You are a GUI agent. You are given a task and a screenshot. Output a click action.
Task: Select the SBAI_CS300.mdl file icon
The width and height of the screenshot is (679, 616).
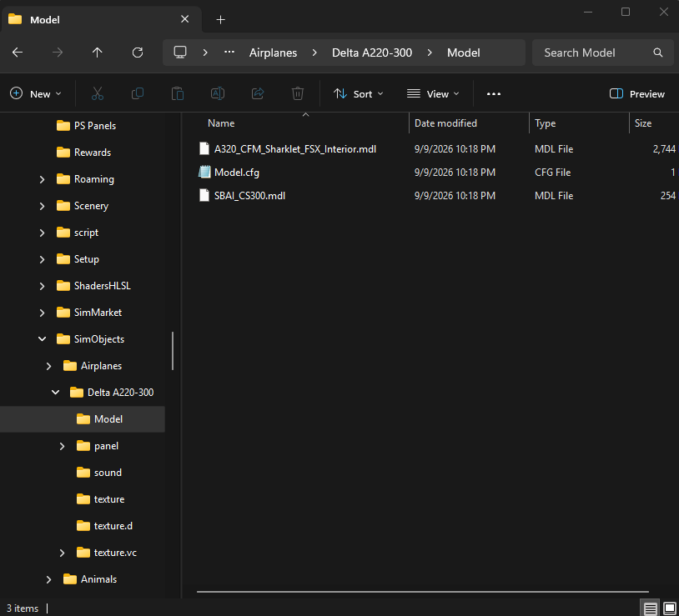[x=204, y=196]
